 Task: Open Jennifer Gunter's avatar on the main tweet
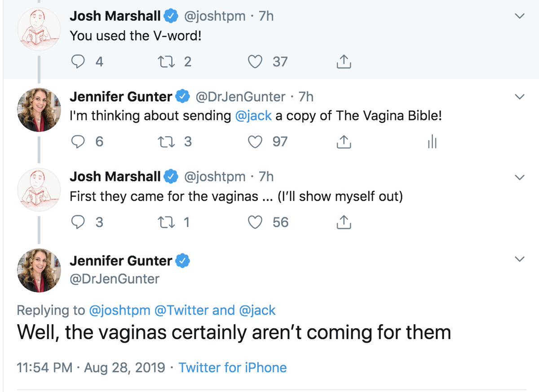[38, 270]
